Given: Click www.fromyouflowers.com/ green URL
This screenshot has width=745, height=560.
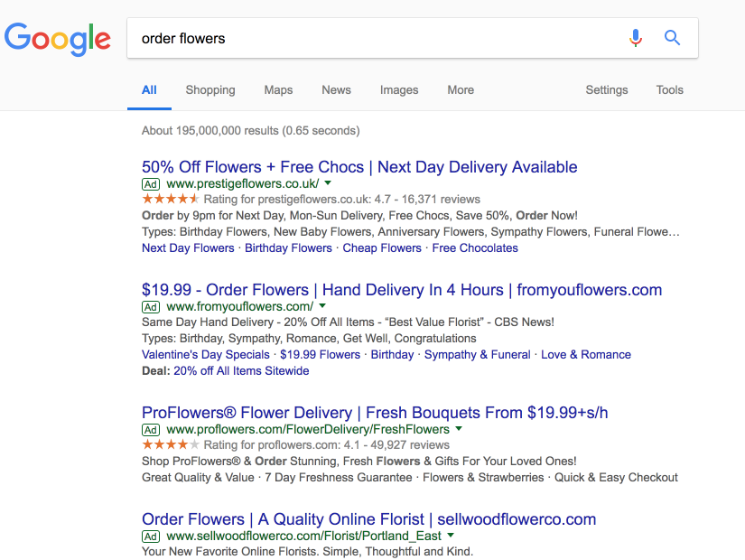Looking at the screenshot, I should point(240,306).
